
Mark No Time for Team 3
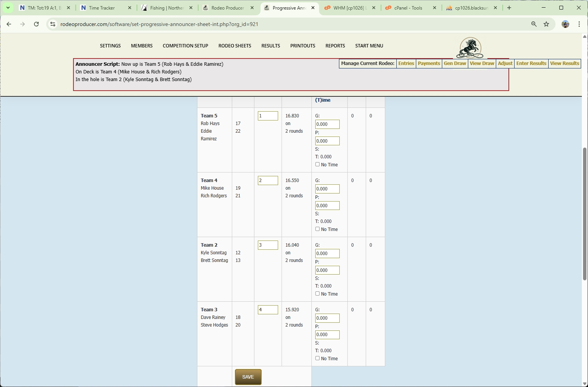coord(318,358)
